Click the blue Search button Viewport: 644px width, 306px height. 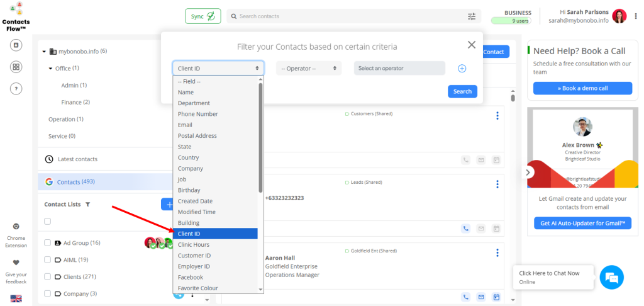click(x=462, y=92)
